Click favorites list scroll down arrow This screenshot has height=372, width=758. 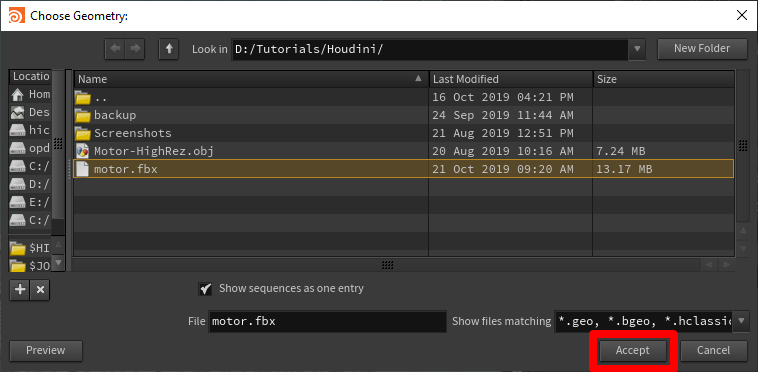(58, 263)
